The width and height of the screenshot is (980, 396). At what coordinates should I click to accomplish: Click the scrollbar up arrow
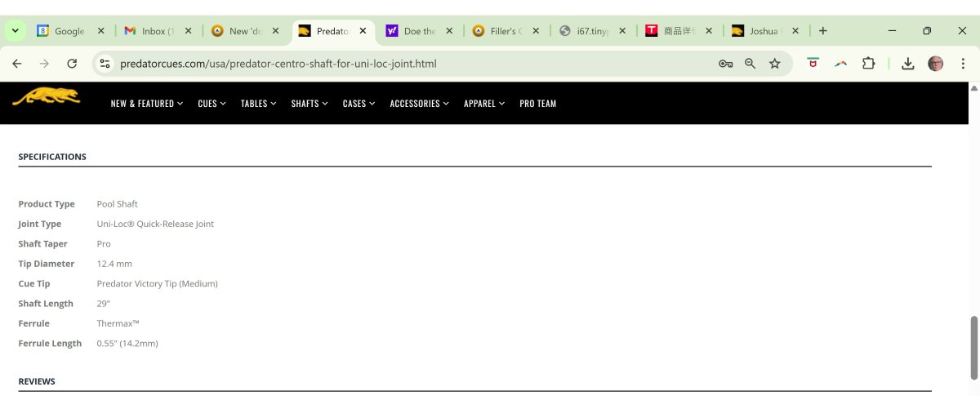(x=973, y=87)
